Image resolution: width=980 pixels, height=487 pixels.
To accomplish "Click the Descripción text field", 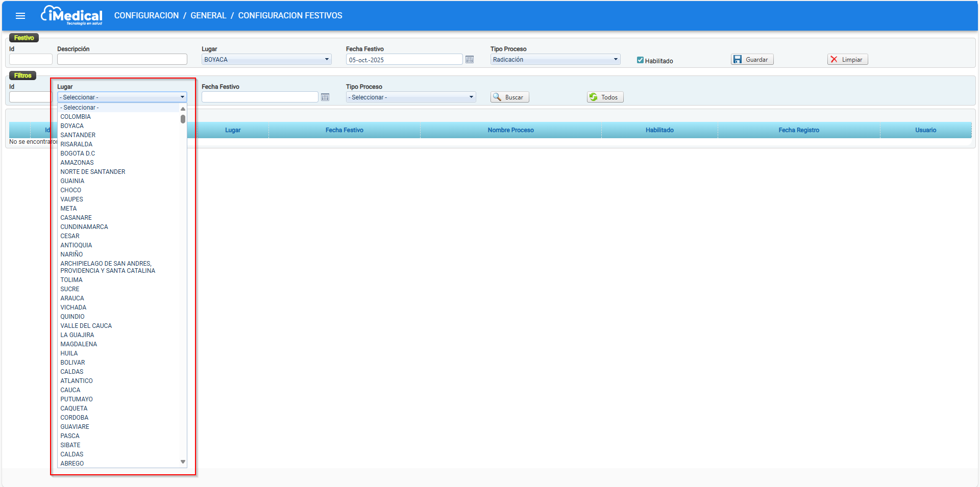I will pos(122,60).
